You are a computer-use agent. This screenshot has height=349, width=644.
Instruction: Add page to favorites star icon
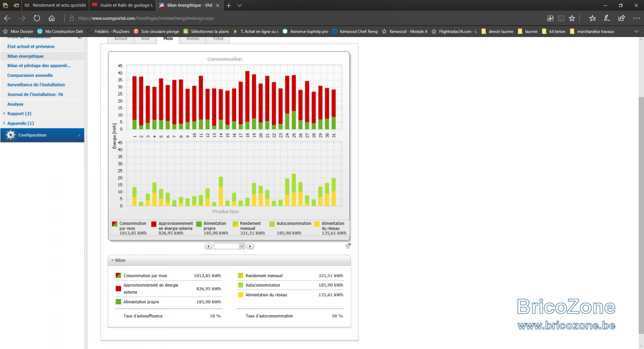coord(572,18)
